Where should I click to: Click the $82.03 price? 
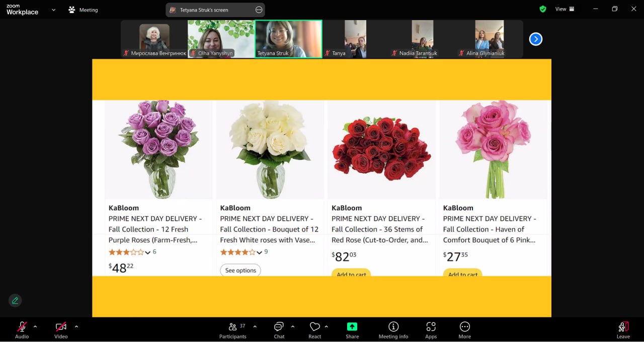click(x=344, y=256)
